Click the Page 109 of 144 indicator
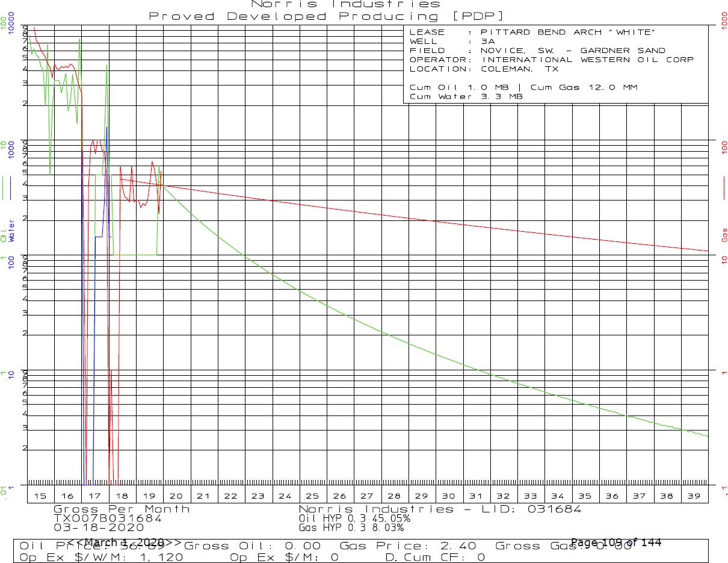The width and height of the screenshot is (728, 563). click(615, 543)
